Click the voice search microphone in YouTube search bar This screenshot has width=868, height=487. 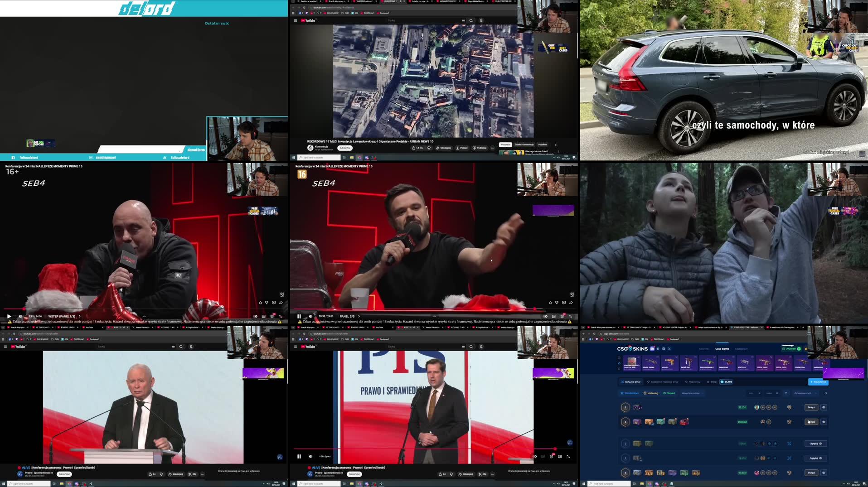click(481, 20)
